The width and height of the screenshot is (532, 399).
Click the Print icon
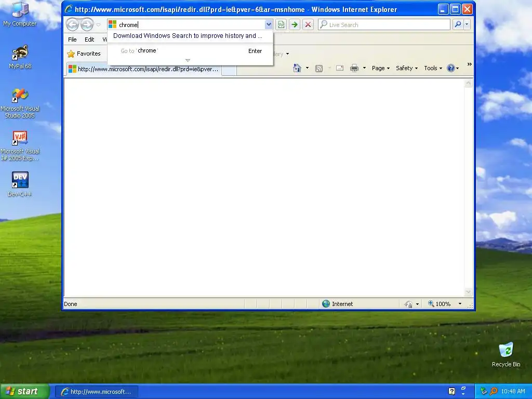[x=354, y=68]
